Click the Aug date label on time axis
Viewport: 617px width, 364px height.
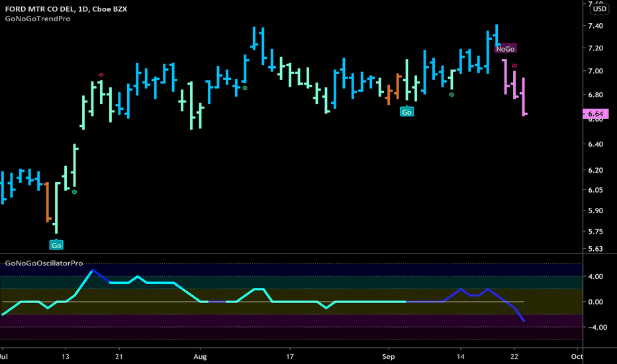[x=200, y=357]
